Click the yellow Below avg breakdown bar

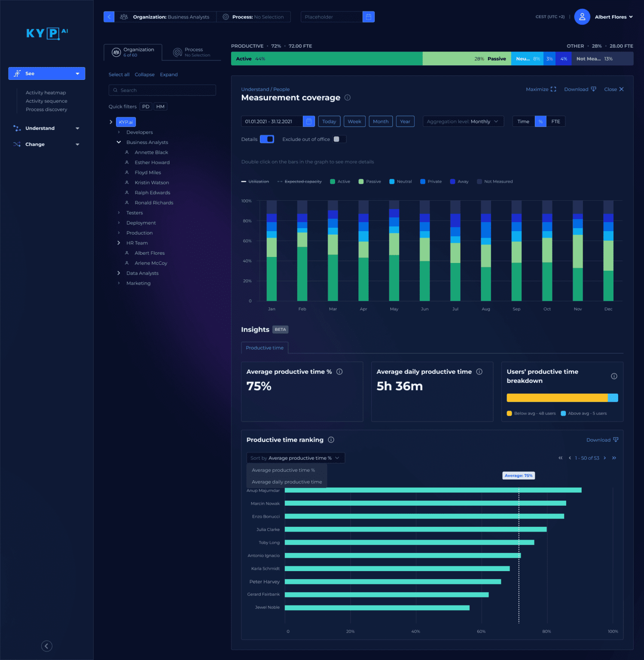coord(554,397)
